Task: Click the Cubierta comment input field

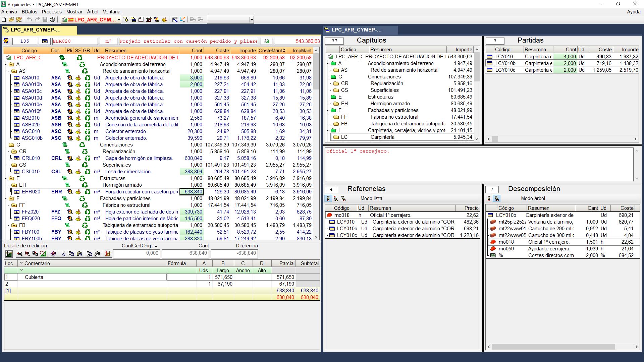Action: 92,277
